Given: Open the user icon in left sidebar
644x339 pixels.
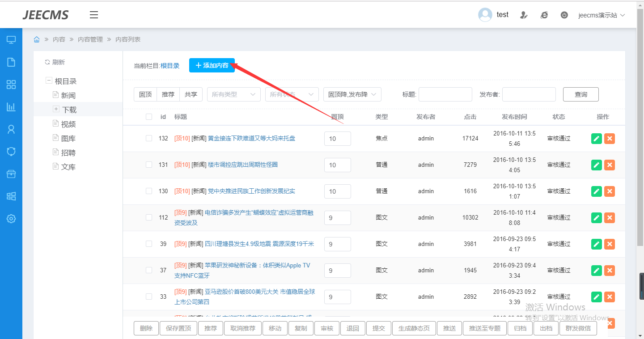Looking at the screenshot, I should pyautogui.click(x=11, y=129).
